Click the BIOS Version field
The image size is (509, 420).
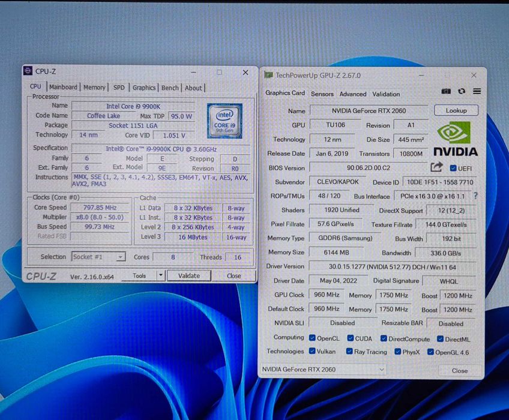pos(367,168)
